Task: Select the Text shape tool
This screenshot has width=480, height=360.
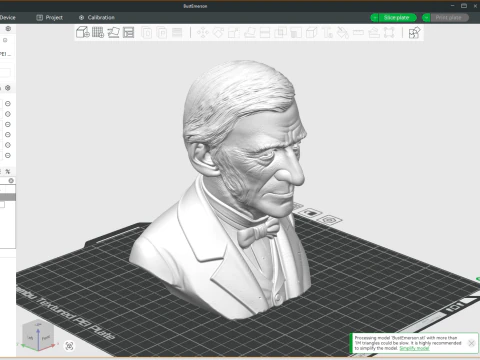Action: pyautogui.click(x=327, y=33)
